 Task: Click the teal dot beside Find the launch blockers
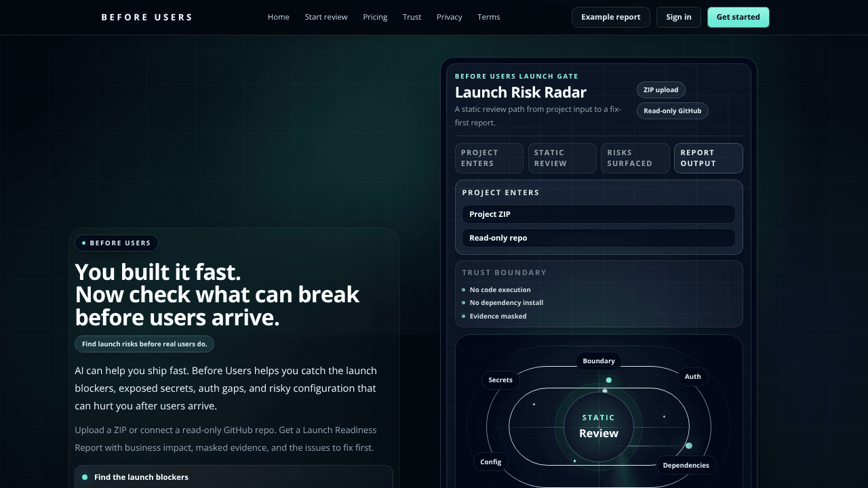[85, 477]
